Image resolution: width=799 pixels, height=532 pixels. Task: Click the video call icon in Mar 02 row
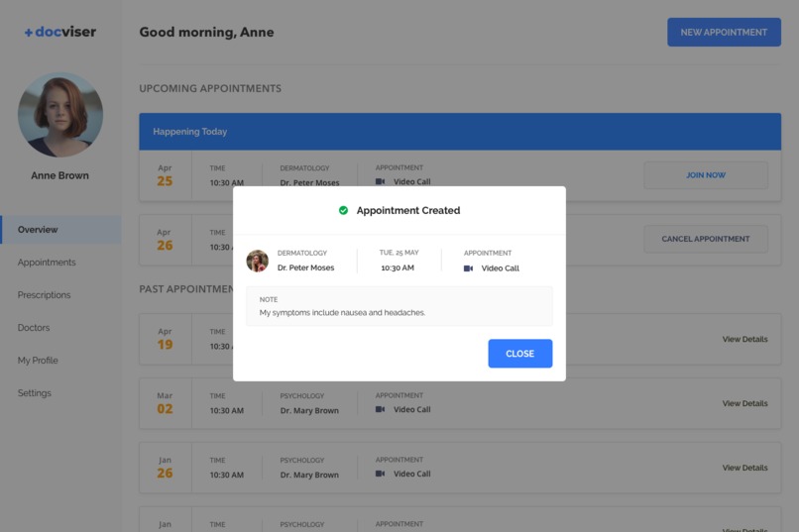[380, 409]
